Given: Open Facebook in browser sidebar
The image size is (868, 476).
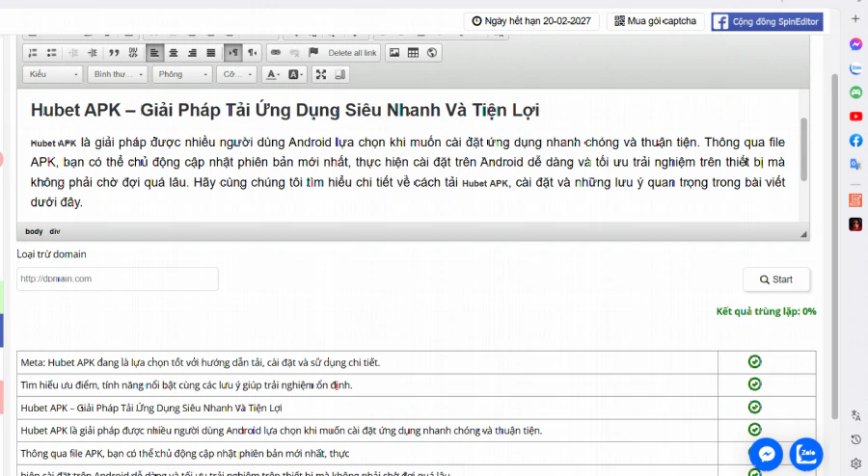Looking at the screenshot, I should (855, 141).
